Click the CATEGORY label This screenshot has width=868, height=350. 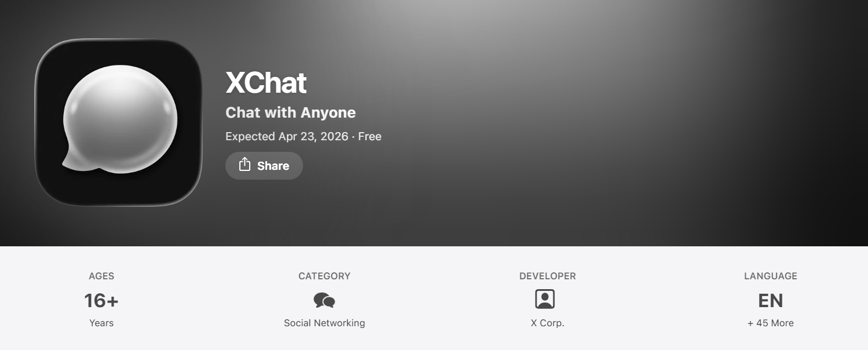coord(324,276)
